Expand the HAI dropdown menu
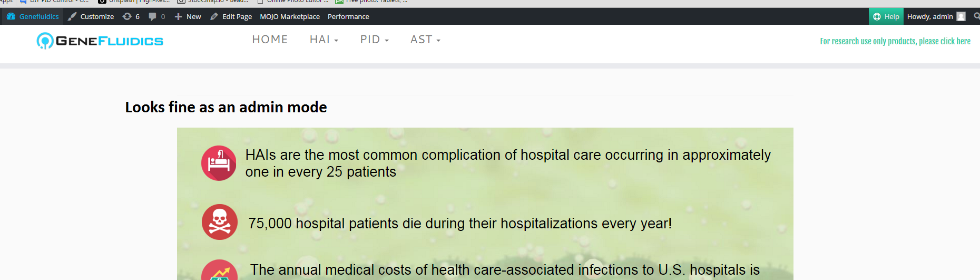980x280 pixels. pos(324,40)
